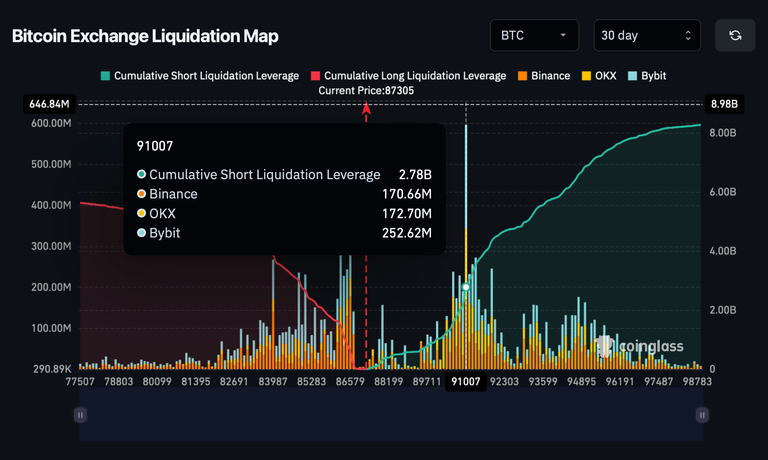
Task: Click the right handle of range slider
Action: point(702,414)
